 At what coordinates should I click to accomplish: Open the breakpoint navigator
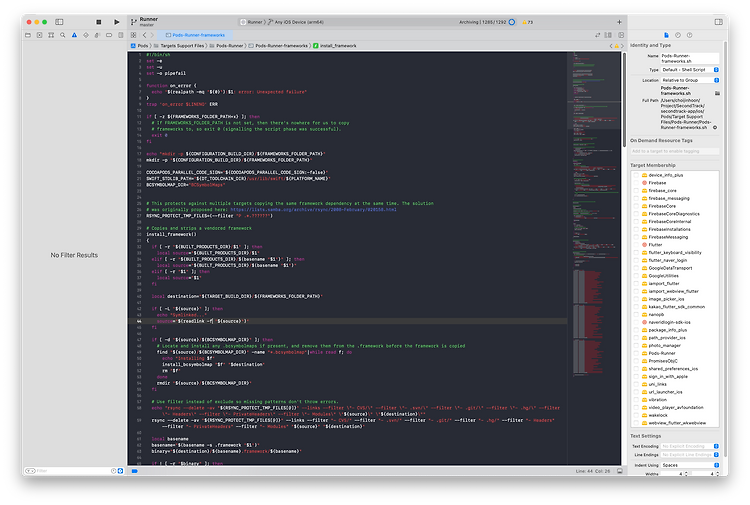click(x=109, y=35)
